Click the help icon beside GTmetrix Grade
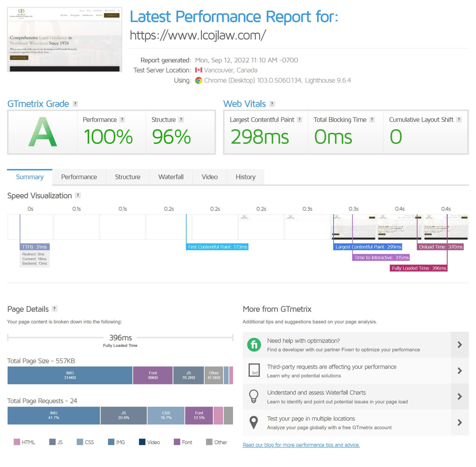This screenshot has height=467, width=476. 75,104
